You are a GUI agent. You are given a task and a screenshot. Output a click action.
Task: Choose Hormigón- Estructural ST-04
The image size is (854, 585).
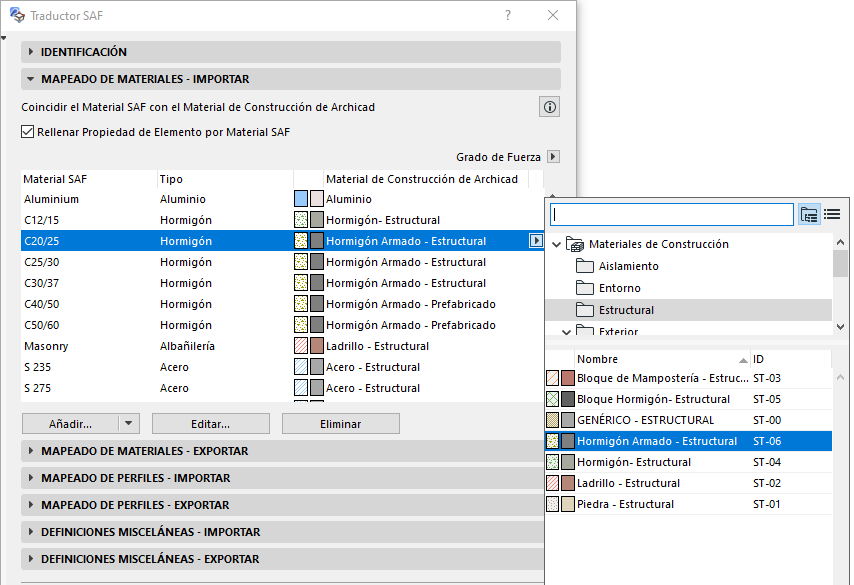click(688, 462)
